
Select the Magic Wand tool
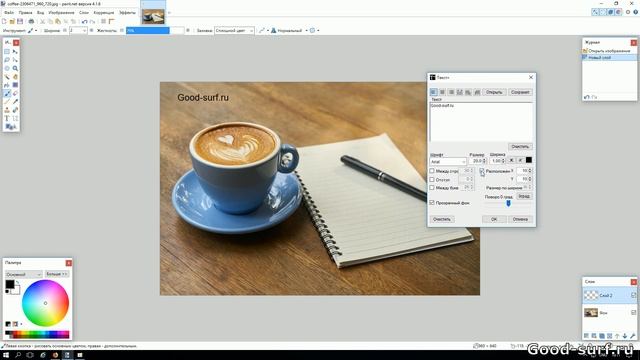pos(7,77)
